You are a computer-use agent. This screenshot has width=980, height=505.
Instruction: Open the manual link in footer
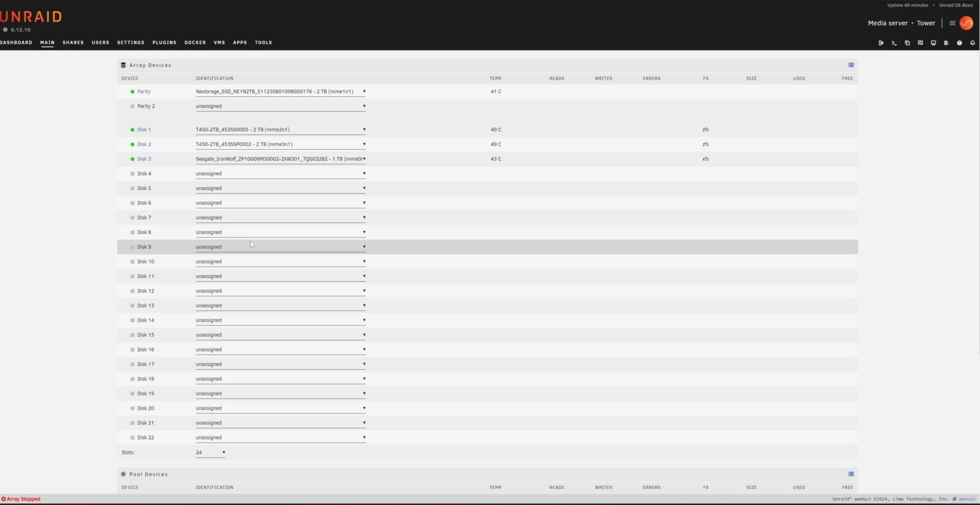click(x=967, y=499)
